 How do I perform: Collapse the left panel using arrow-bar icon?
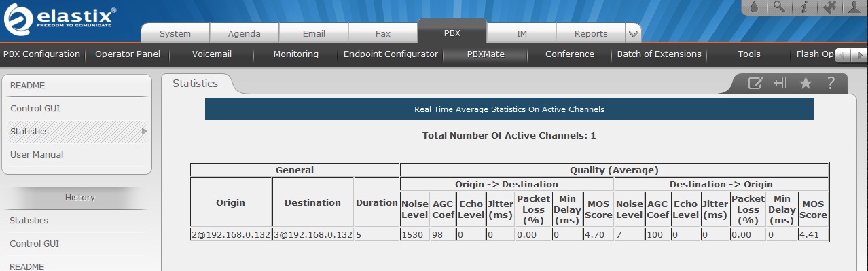point(780,84)
